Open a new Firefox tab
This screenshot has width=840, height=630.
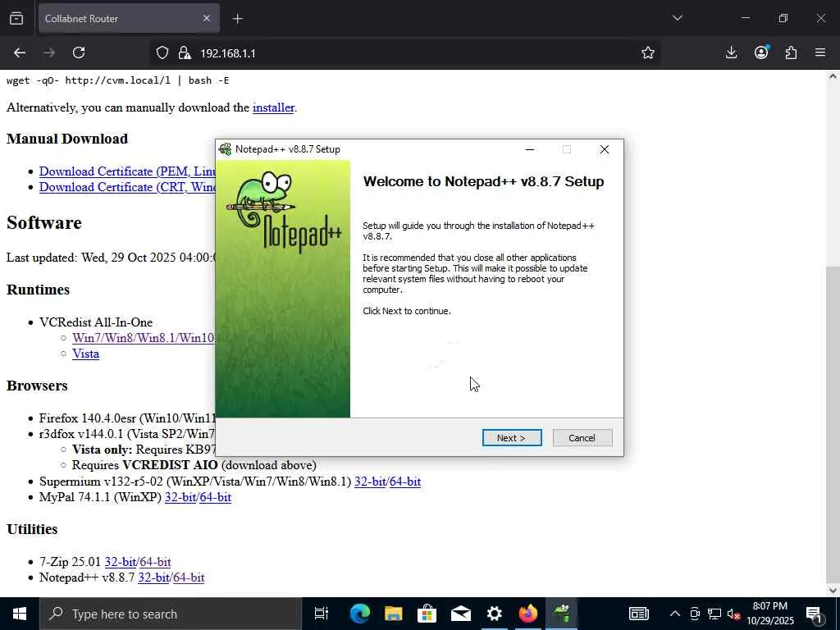(237, 19)
